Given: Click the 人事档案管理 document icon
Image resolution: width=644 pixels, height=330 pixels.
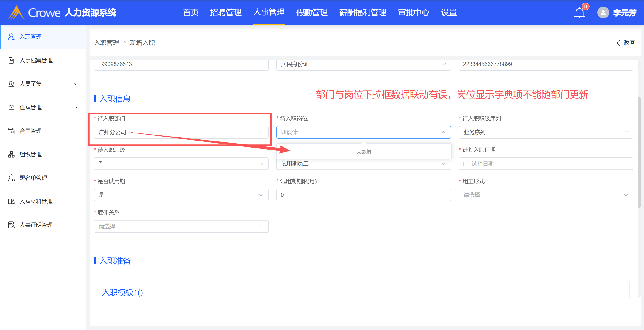Looking at the screenshot, I should coord(11,60).
